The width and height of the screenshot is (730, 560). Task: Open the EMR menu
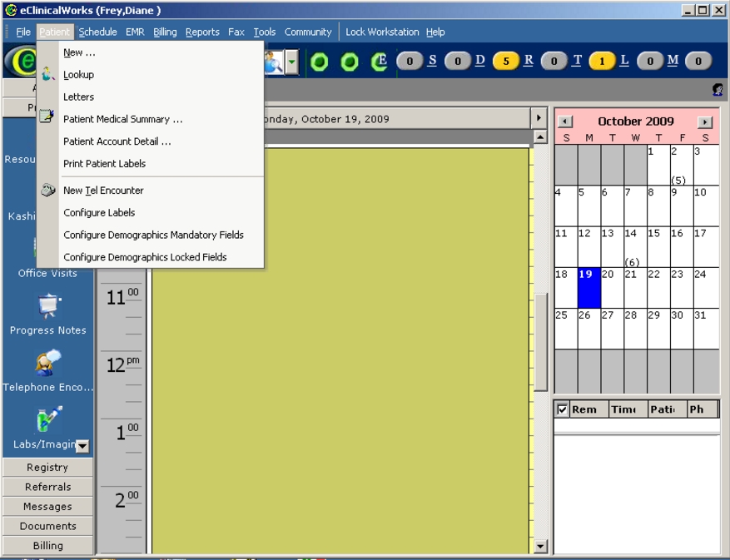(x=135, y=32)
